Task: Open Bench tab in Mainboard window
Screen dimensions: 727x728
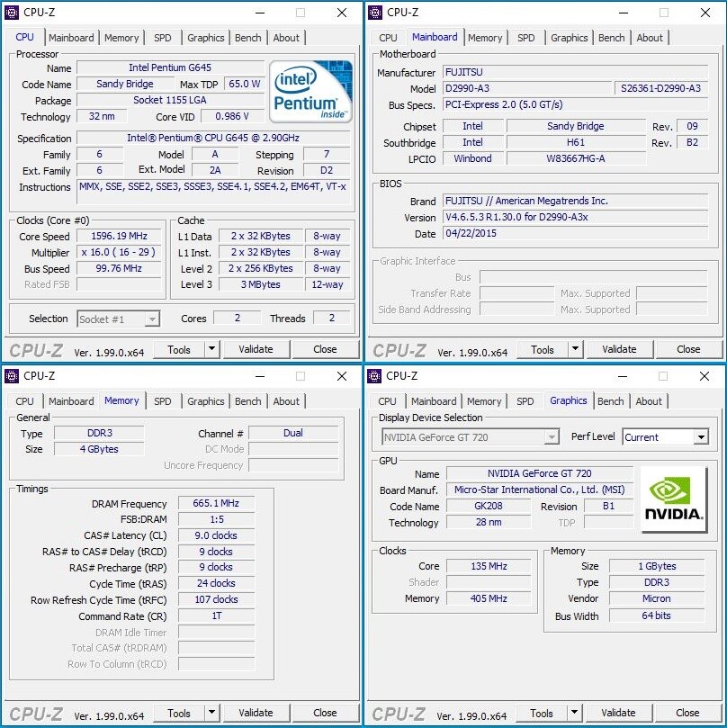Action: click(612, 38)
